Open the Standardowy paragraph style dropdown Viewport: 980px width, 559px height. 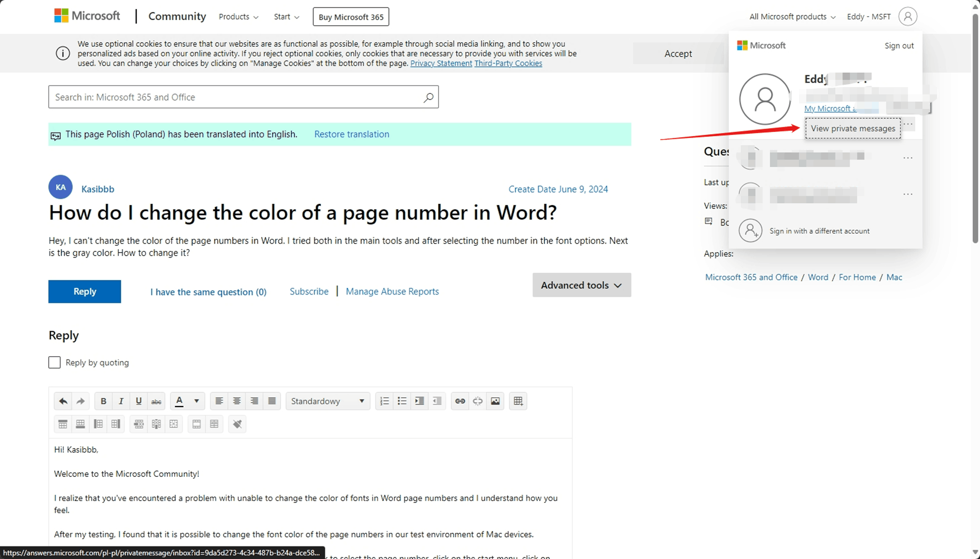328,401
